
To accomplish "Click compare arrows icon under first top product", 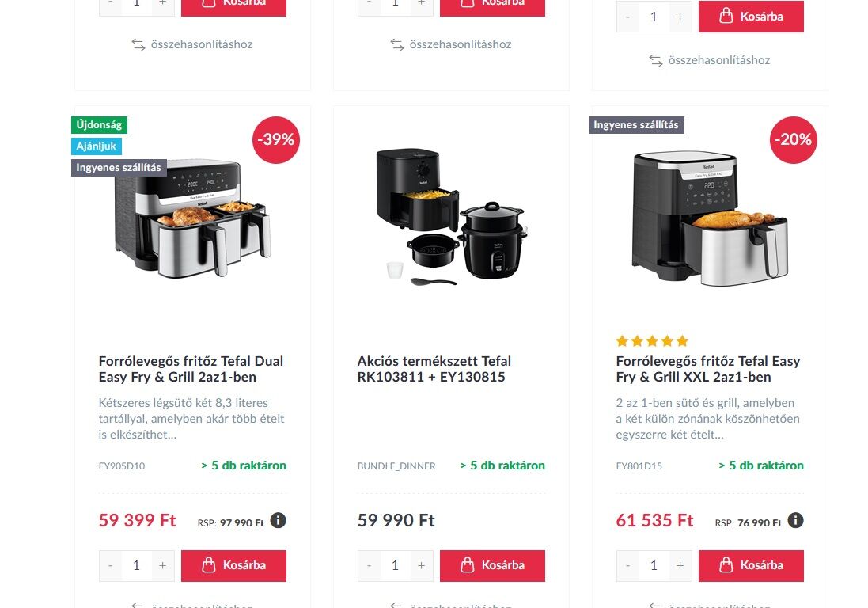I will click(138, 44).
